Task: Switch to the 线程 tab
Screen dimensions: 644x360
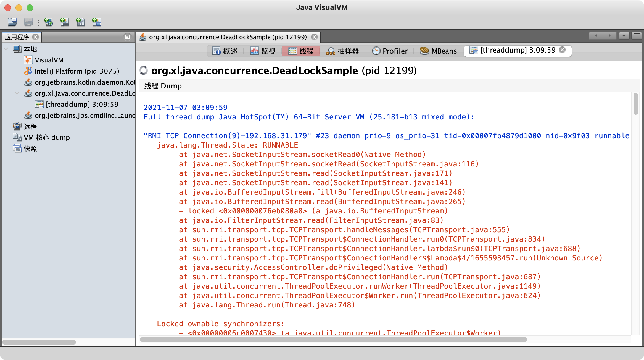Action: click(x=301, y=51)
